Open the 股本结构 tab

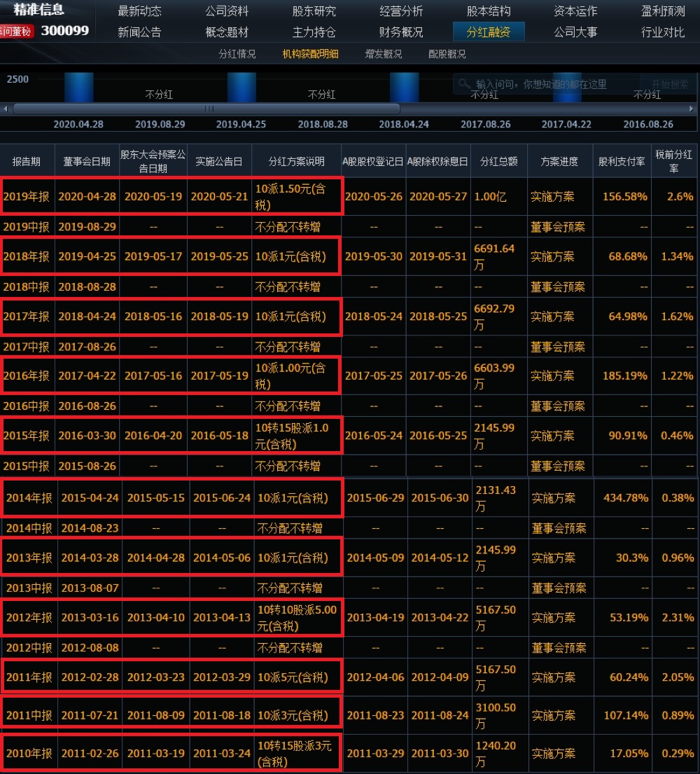pyautogui.click(x=489, y=11)
